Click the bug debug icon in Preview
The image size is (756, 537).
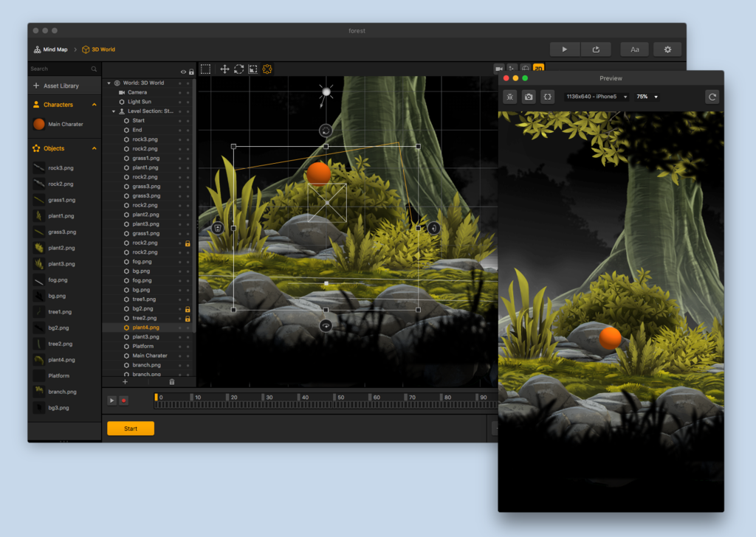[509, 97]
